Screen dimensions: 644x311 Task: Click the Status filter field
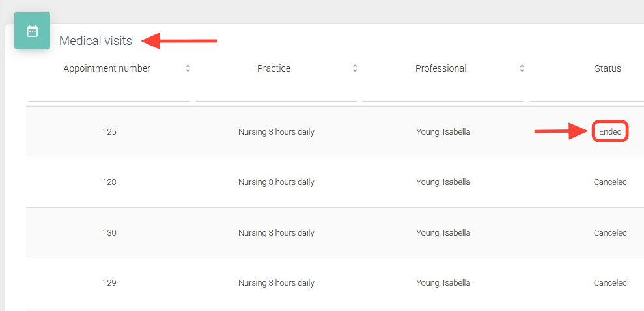586,94
